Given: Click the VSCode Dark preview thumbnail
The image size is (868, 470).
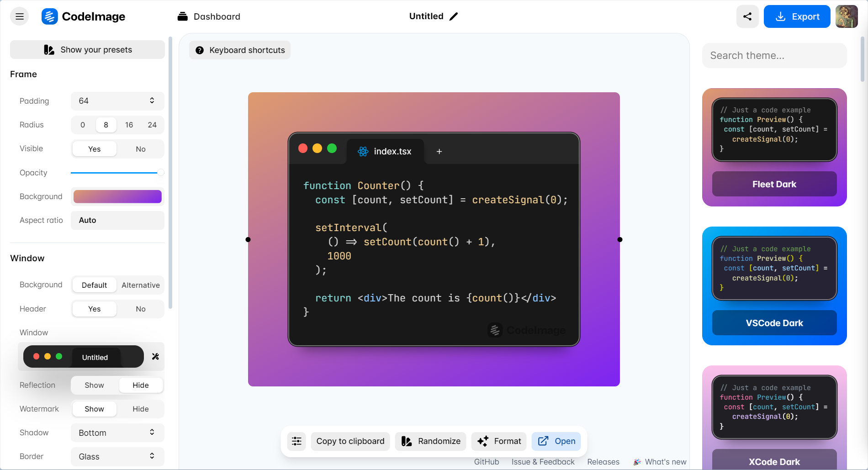Looking at the screenshot, I should click(x=774, y=269).
